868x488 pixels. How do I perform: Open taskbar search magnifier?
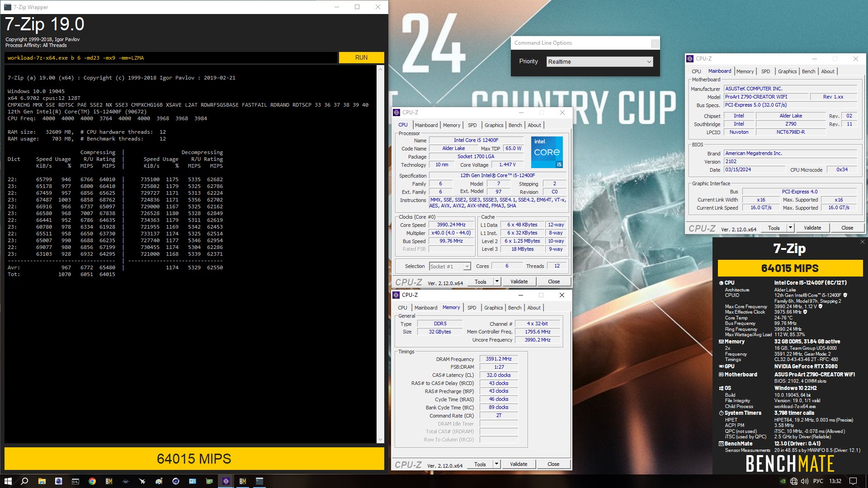(x=25, y=481)
